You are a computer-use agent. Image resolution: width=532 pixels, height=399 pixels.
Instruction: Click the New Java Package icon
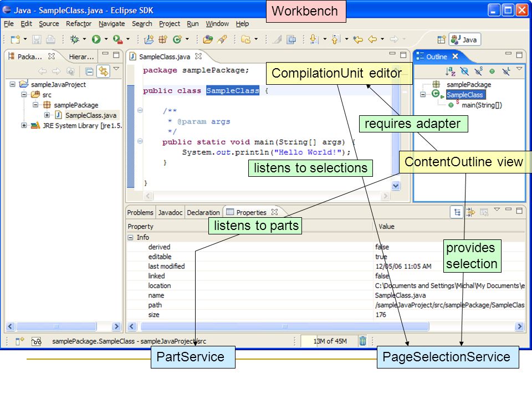click(163, 39)
